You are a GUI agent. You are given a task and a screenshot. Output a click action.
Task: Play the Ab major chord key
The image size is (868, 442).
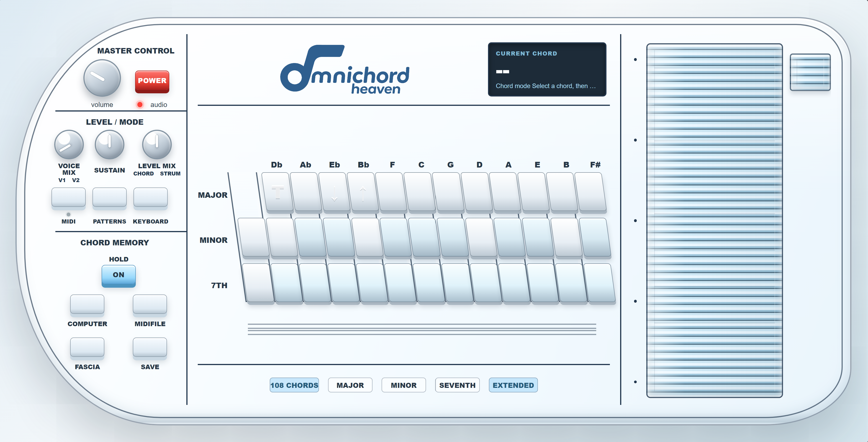306,193
